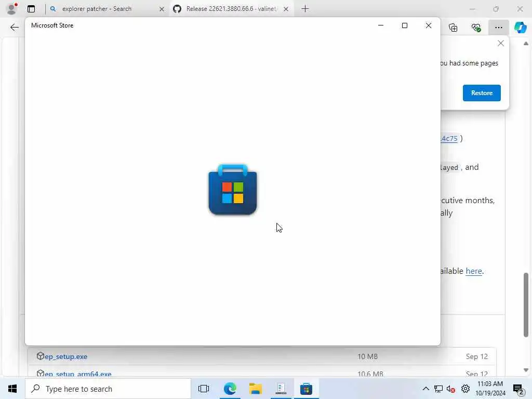
Task: Click the Restore button
Action: click(482, 93)
